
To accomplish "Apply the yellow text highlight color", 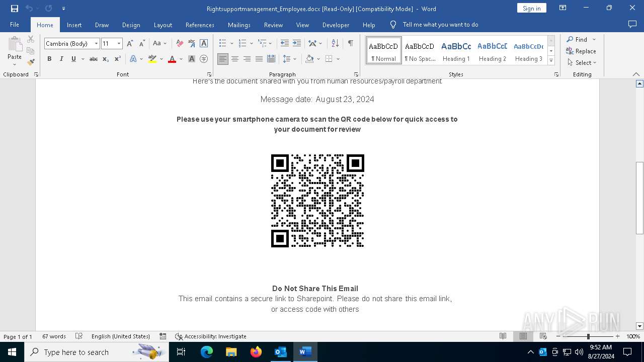I will (x=152, y=59).
